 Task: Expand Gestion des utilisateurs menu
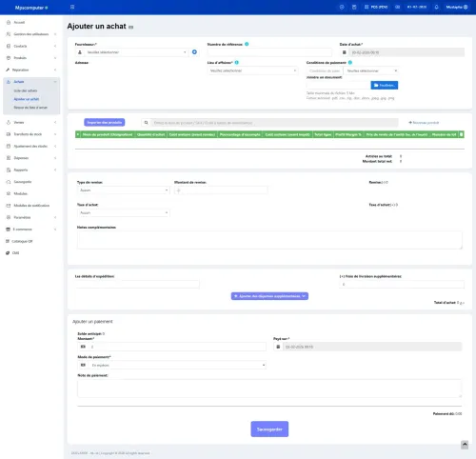coord(30,34)
